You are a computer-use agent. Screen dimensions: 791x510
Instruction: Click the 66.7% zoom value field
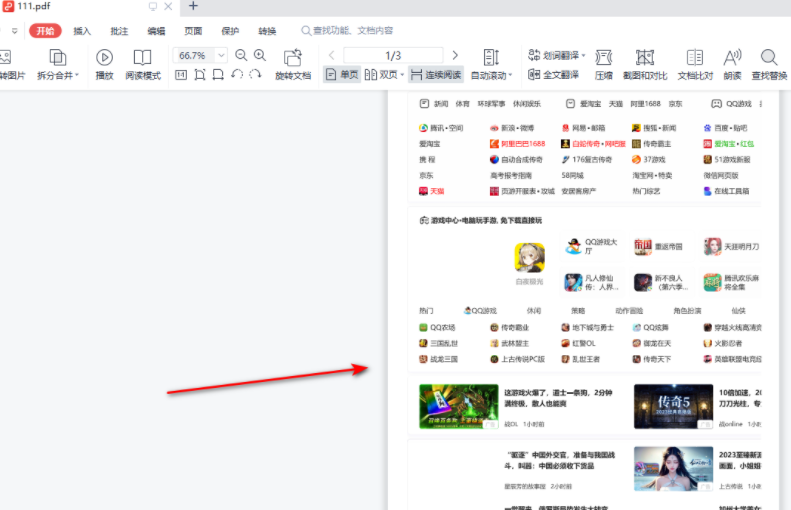coord(193,55)
